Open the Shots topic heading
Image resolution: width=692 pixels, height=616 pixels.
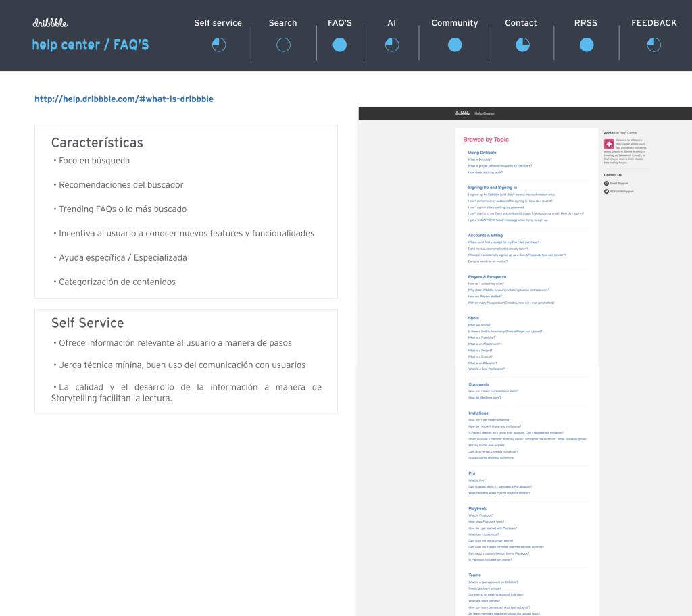point(474,318)
